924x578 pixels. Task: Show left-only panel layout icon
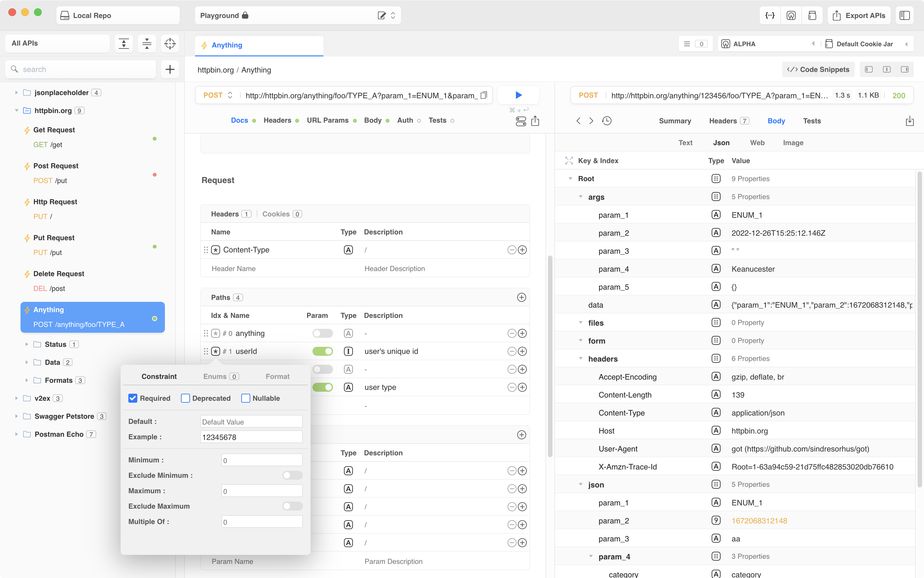[x=868, y=69]
